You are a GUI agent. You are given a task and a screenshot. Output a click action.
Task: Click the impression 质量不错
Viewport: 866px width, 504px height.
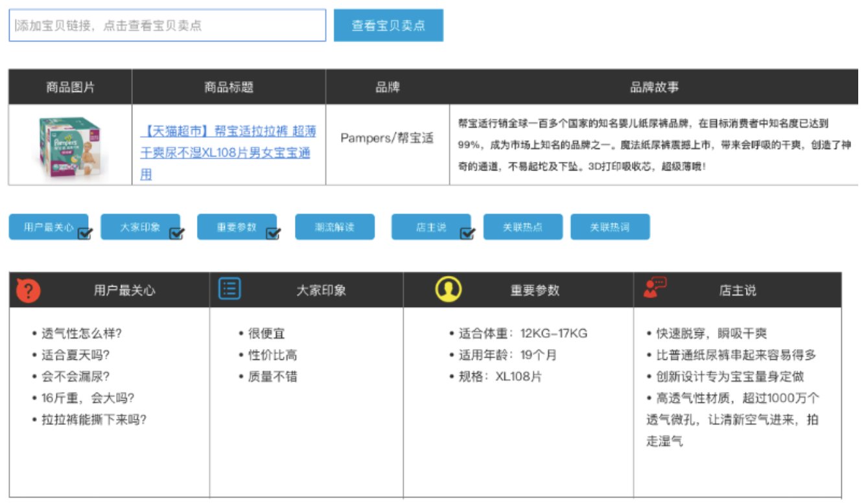pyautogui.click(x=273, y=376)
